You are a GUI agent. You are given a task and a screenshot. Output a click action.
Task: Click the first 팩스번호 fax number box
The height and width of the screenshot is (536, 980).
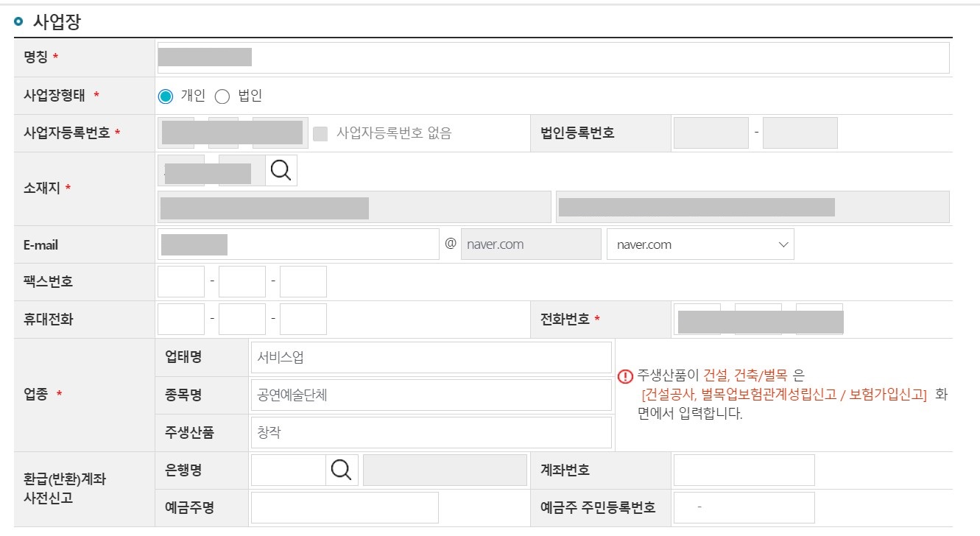pos(180,281)
